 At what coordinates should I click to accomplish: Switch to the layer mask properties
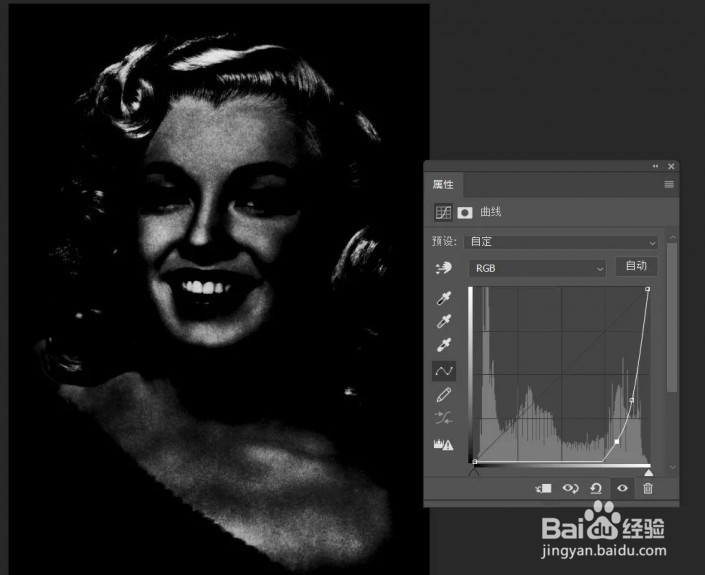click(x=465, y=212)
